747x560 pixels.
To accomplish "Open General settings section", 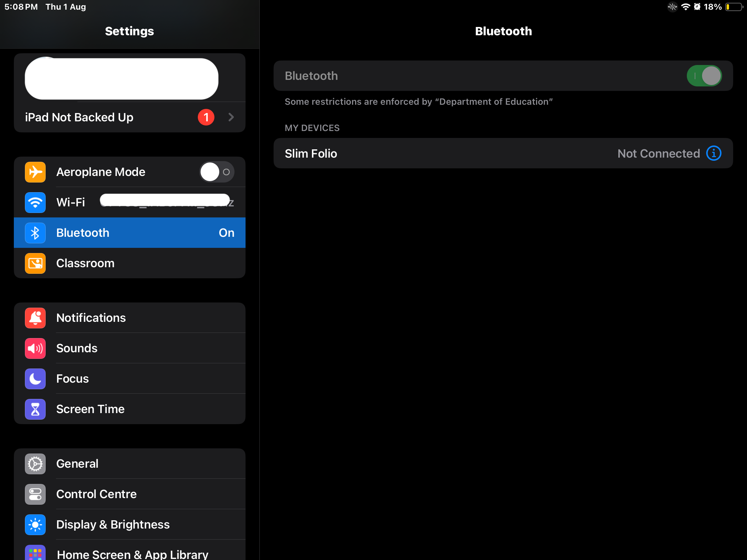I will coord(130,464).
